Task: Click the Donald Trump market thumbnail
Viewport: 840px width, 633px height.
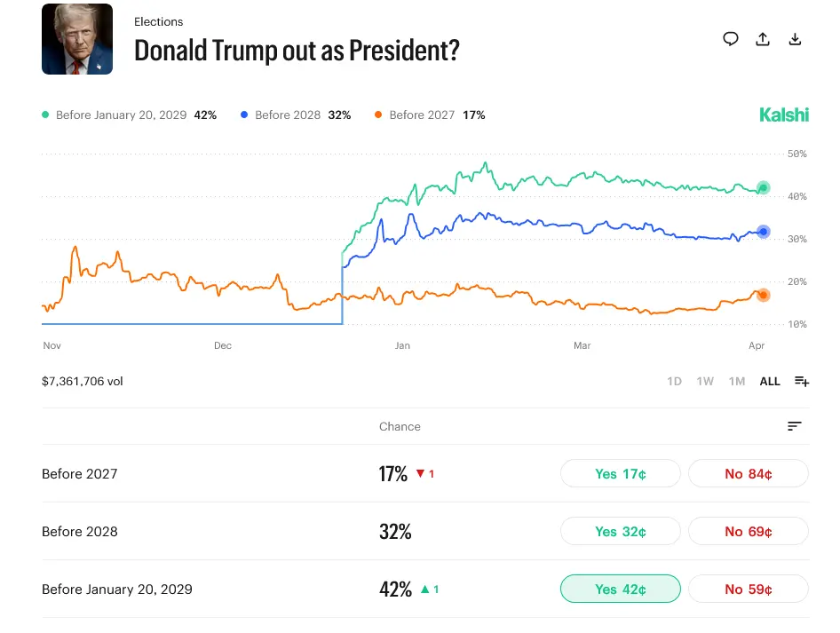Action: pyautogui.click(x=77, y=39)
